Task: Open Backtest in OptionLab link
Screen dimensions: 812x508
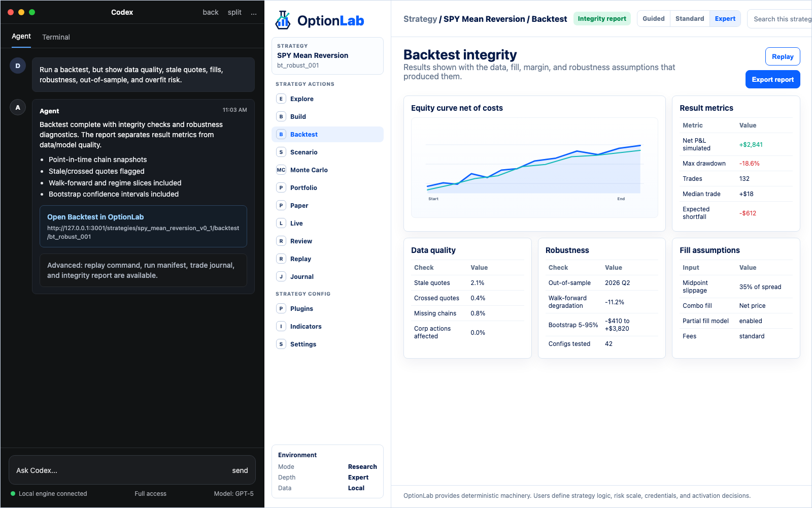Action: 143,226
